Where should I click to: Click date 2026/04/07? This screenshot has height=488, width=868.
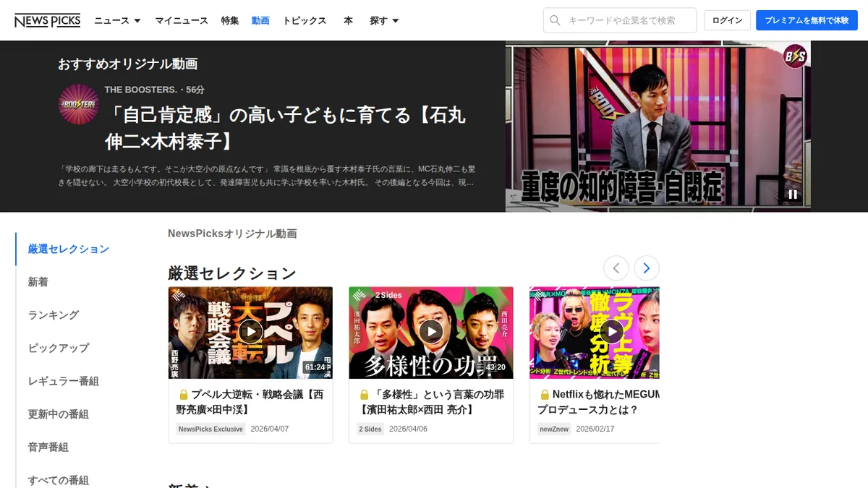270,429
